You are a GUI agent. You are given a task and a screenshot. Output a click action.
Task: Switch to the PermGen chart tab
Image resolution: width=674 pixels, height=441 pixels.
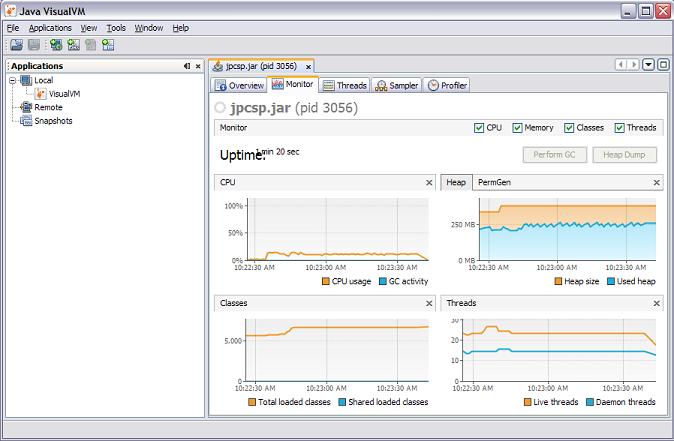495,183
